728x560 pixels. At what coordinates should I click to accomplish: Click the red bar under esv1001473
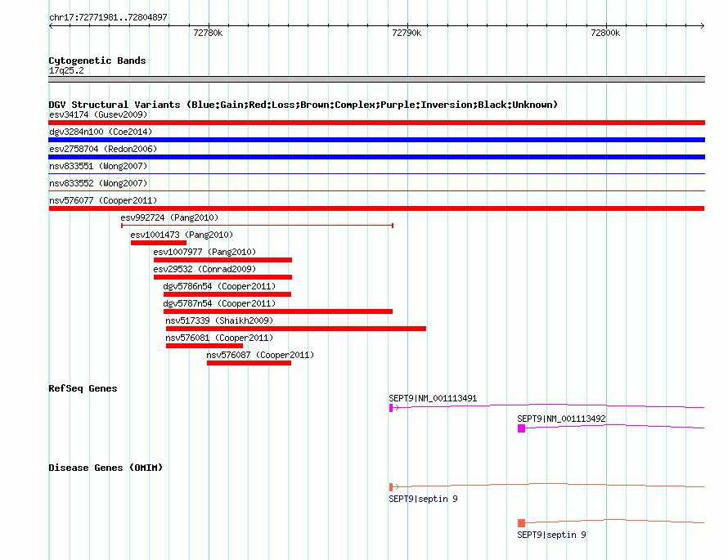[x=159, y=243]
